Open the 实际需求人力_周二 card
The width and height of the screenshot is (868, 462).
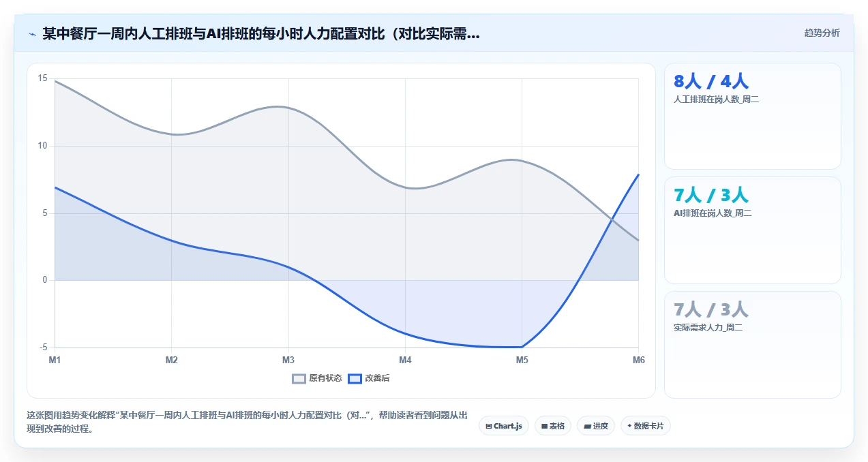coord(752,344)
